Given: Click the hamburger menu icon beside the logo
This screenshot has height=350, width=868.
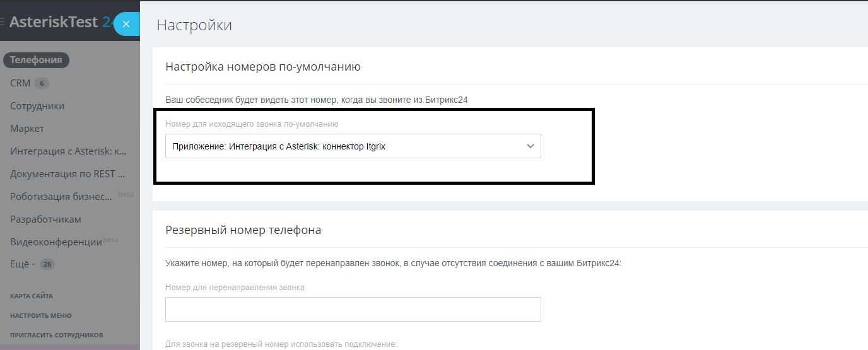Looking at the screenshot, I should (3, 22).
